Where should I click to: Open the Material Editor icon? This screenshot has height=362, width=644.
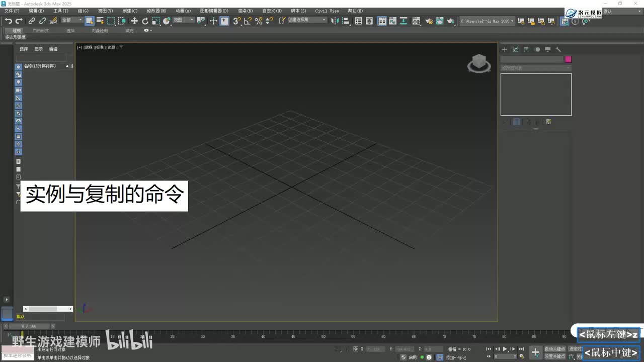click(x=416, y=21)
